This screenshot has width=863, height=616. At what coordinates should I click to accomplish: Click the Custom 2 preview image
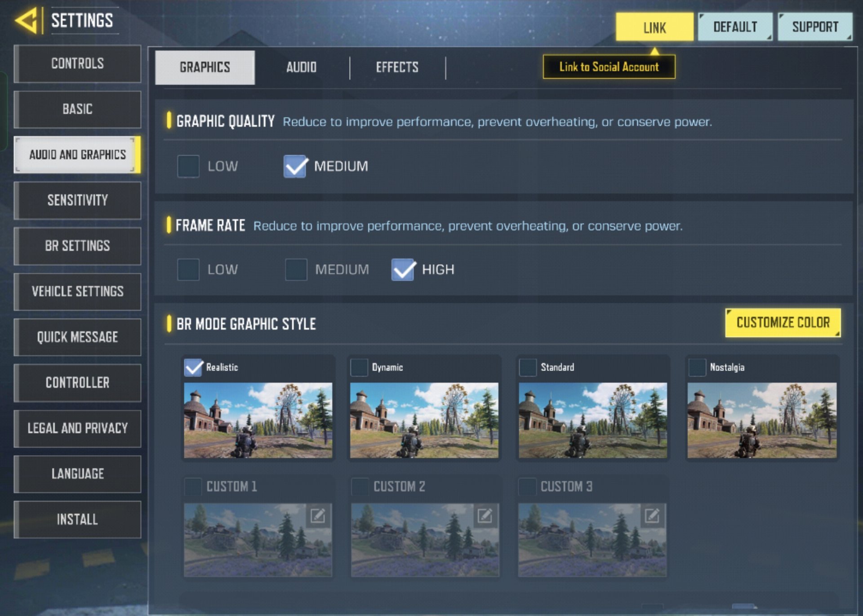click(x=425, y=540)
